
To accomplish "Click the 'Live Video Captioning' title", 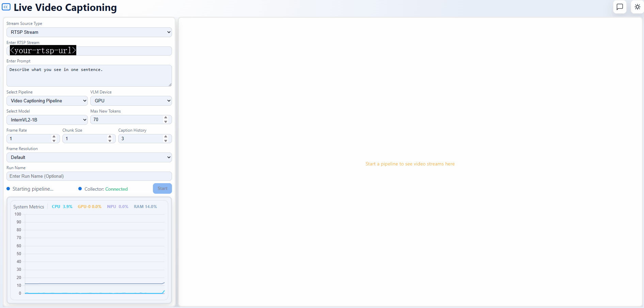I will click(65, 7).
